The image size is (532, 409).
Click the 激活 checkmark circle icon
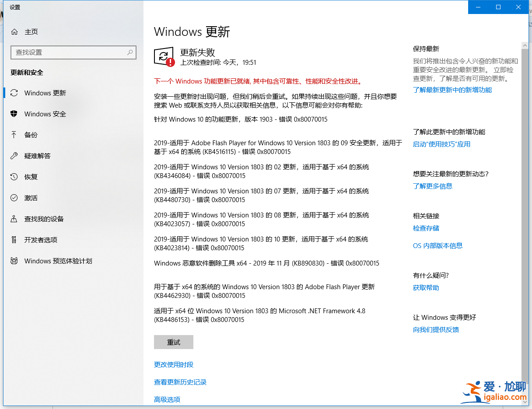pyautogui.click(x=14, y=198)
